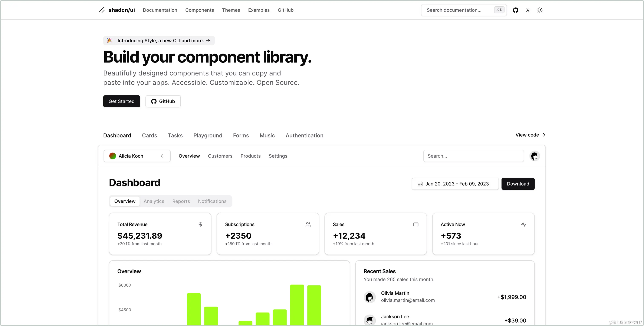Screen dimensions: 644x326
Task: Click the users icon in Subscriptions card
Action: point(308,224)
